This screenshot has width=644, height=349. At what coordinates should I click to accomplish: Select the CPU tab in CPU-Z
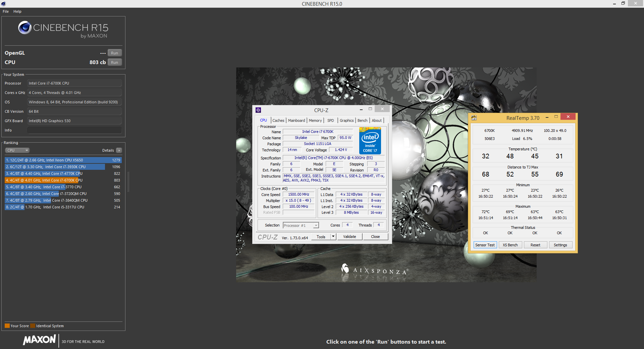click(264, 120)
